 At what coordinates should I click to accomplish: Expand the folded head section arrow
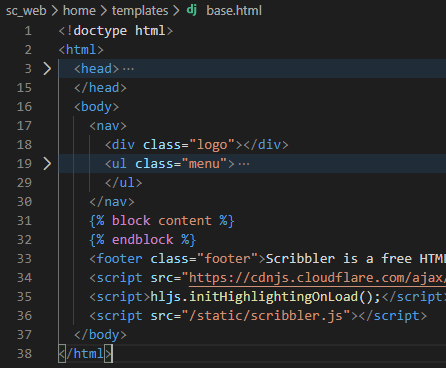(x=47, y=69)
